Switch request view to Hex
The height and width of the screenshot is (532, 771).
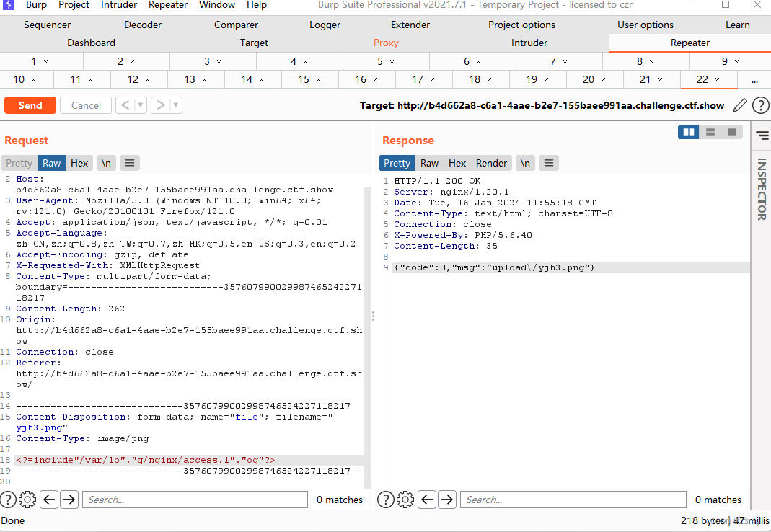point(79,163)
